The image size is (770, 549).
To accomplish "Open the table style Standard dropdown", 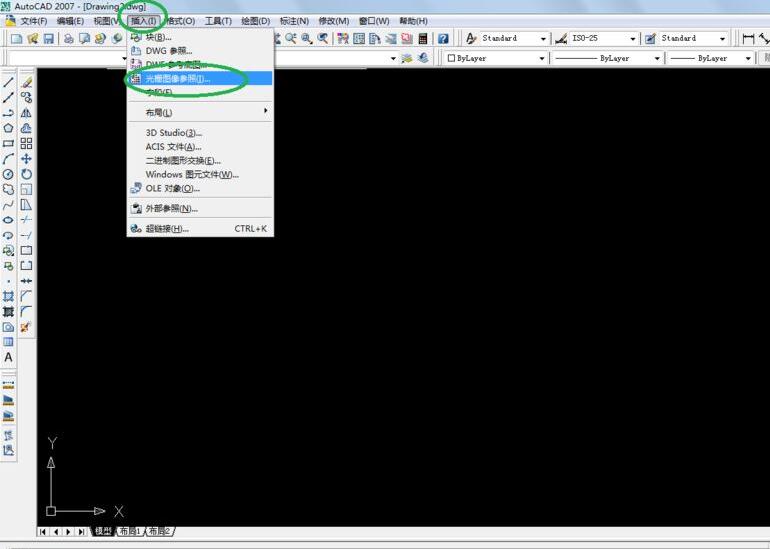I will coord(693,38).
